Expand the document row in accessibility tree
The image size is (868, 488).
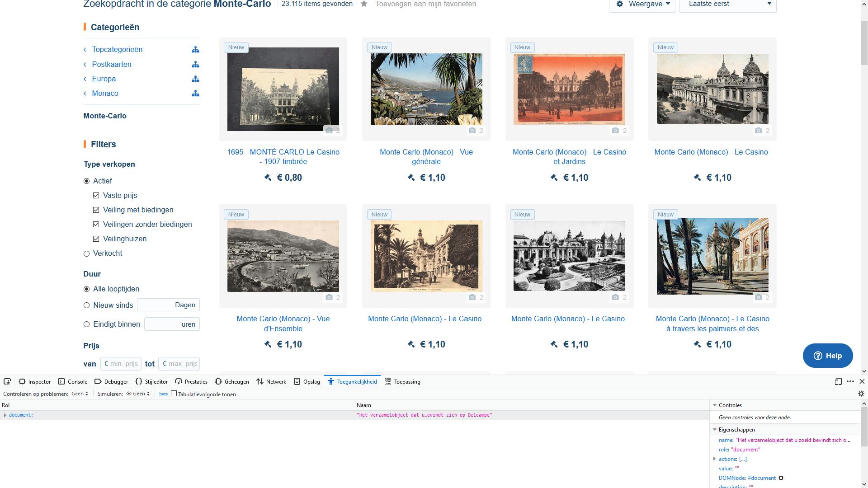pos(5,415)
